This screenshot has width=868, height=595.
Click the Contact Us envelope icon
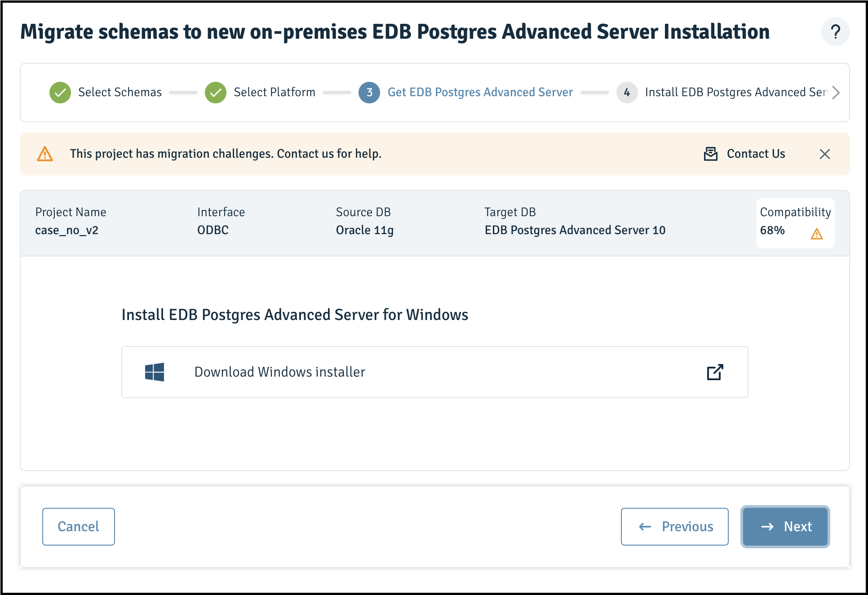[x=710, y=154]
